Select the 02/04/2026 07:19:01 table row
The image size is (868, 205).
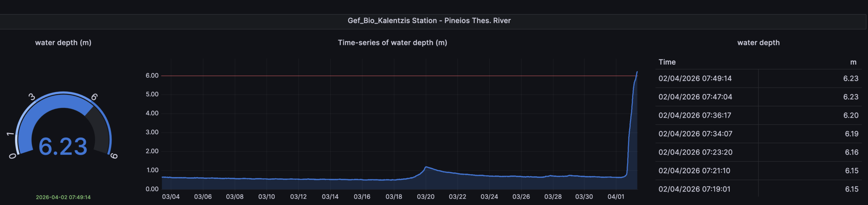[694, 189]
